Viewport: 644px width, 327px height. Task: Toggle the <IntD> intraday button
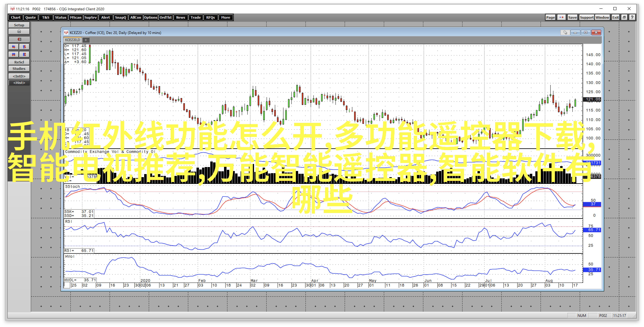pyautogui.click(x=19, y=76)
